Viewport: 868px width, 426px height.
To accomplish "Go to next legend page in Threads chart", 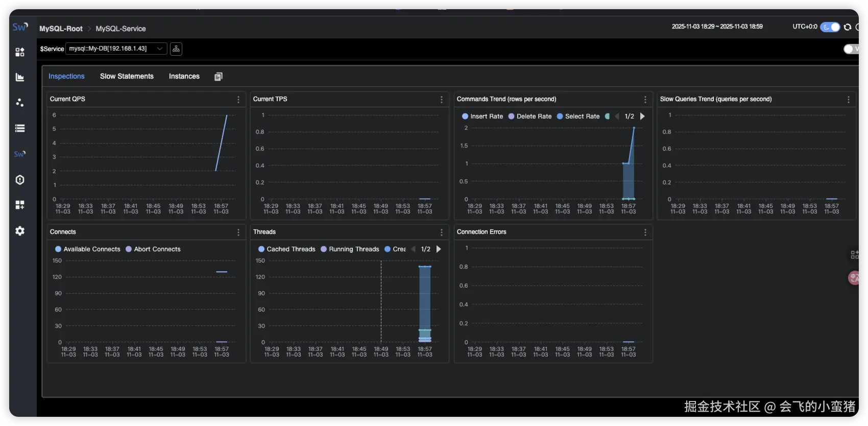I will click(x=439, y=249).
